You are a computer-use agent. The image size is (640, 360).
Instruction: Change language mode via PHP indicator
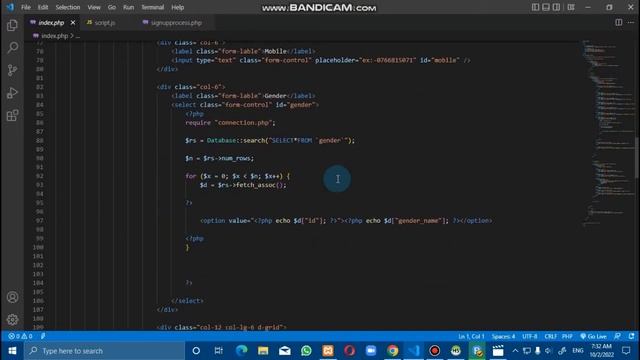pos(567,336)
